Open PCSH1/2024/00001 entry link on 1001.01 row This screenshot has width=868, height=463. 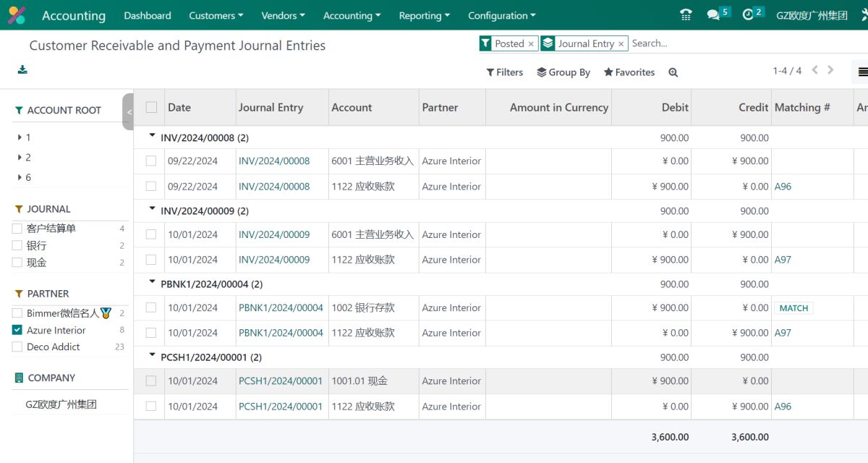(x=281, y=381)
